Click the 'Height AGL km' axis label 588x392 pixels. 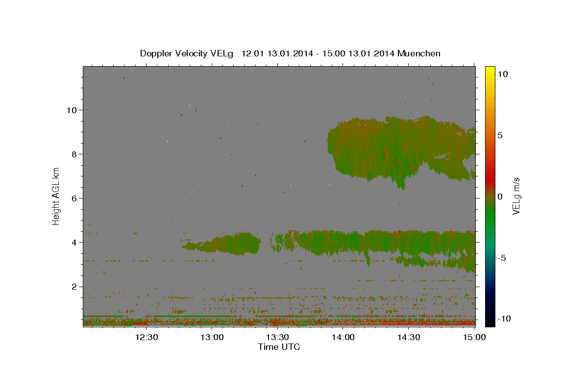(56, 196)
